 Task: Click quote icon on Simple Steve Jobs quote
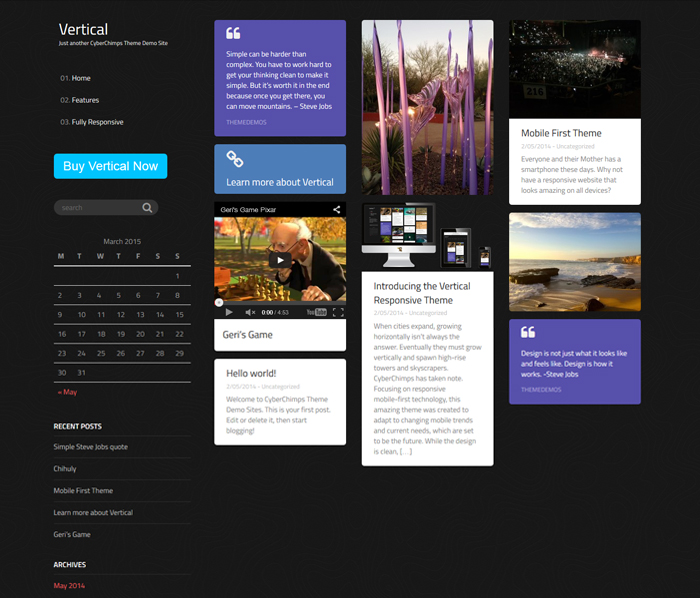233,33
